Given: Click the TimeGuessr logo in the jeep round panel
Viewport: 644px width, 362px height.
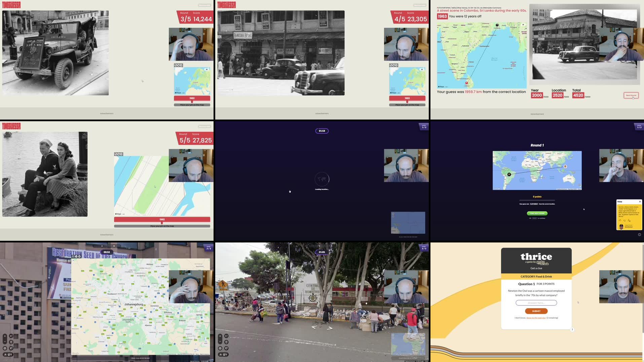Looking at the screenshot, I should click(x=11, y=5).
